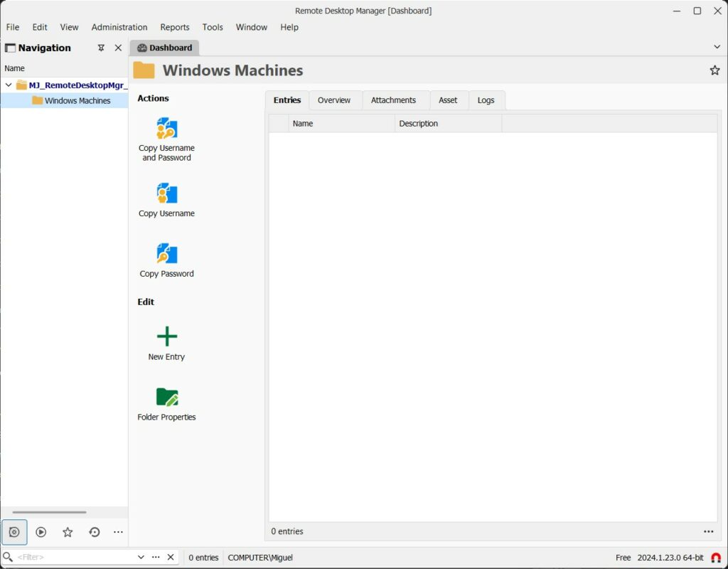Clear the filter with the X button

[x=170, y=557]
